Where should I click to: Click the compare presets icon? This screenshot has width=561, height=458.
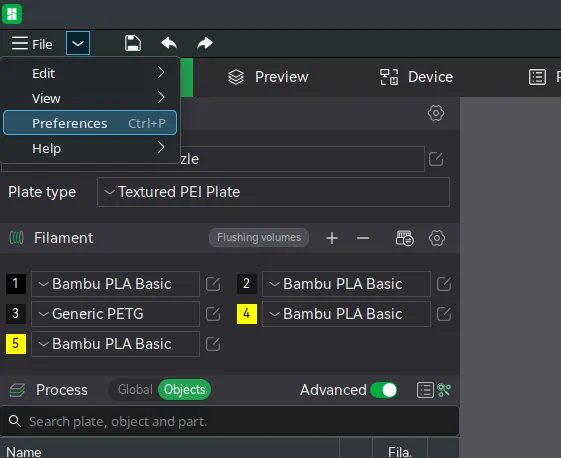[x=444, y=390]
